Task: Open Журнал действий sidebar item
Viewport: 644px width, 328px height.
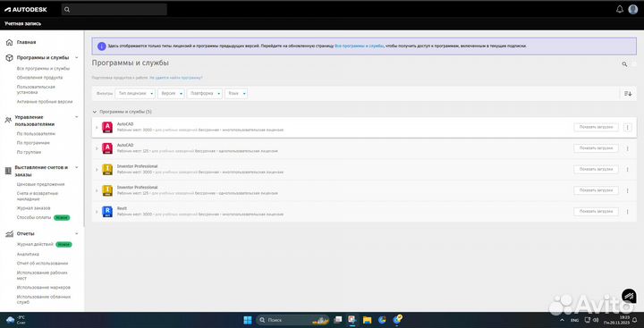Action: [x=35, y=244]
